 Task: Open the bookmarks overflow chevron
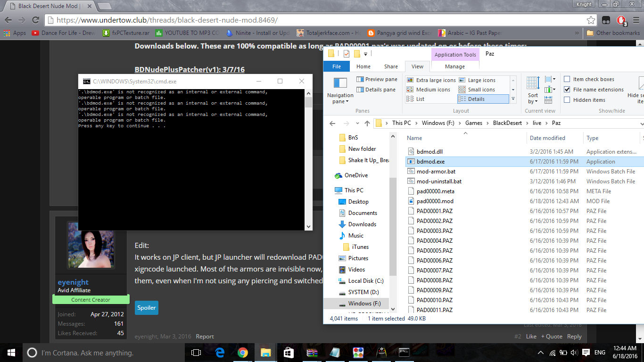pyautogui.click(x=578, y=33)
